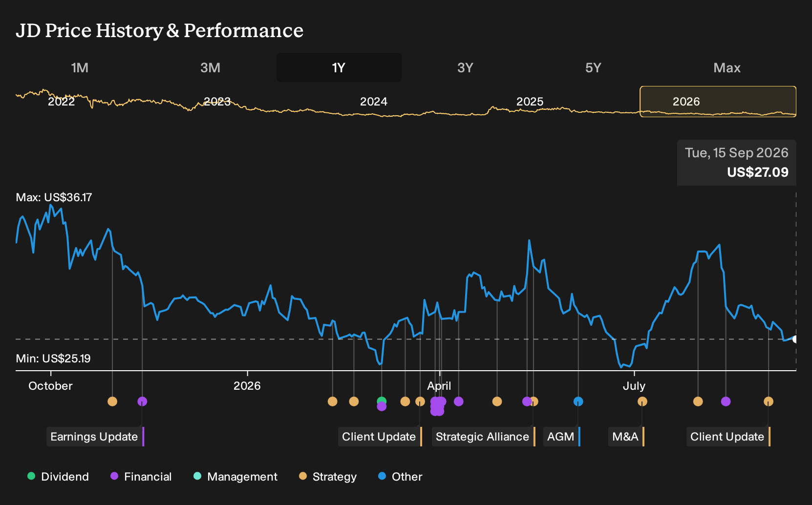This screenshot has height=505, width=812.
Task: Click the purple Earnings Update event dot
Action: 142,401
